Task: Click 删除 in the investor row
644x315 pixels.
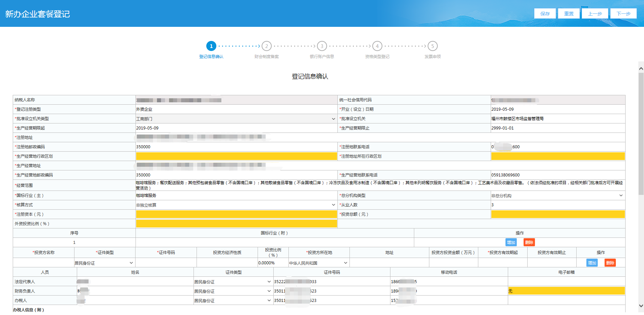Action: click(610, 263)
